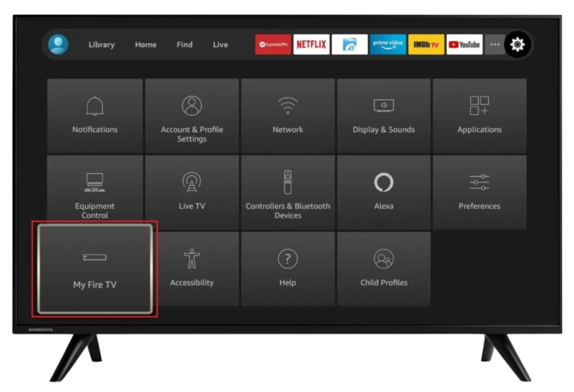Select the My Fire TV tile
The image size is (574, 392).
(95, 269)
